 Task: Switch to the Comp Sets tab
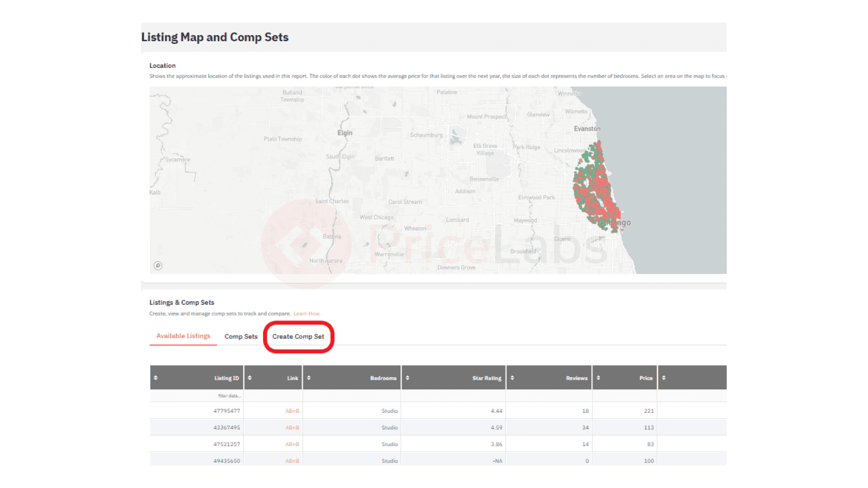coord(241,337)
